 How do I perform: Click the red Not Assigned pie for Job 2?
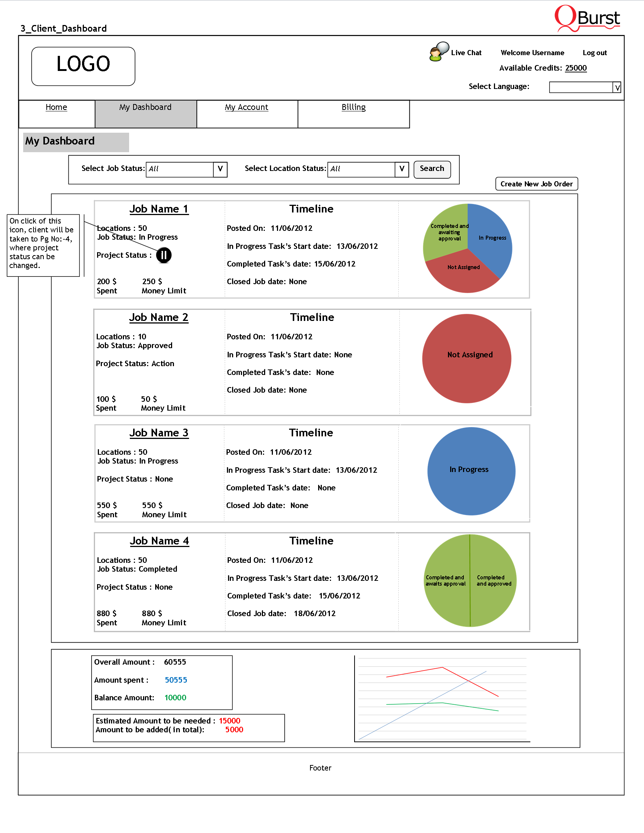point(467,358)
